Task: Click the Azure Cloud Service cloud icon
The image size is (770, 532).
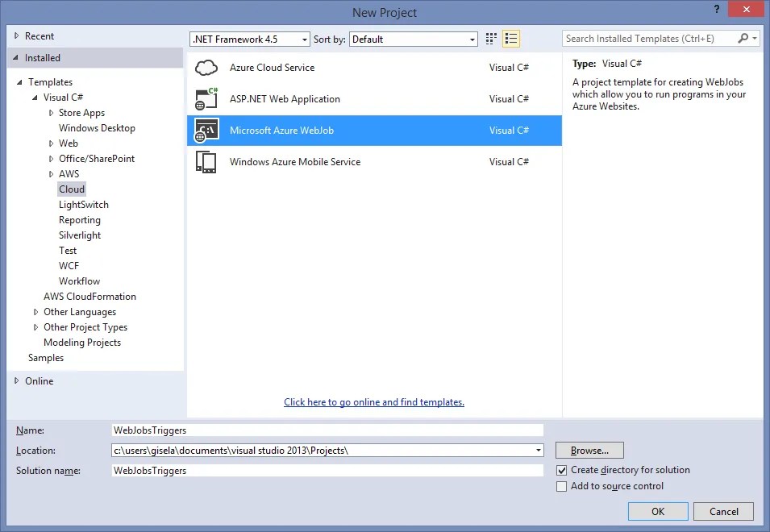Action: click(206, 68)
